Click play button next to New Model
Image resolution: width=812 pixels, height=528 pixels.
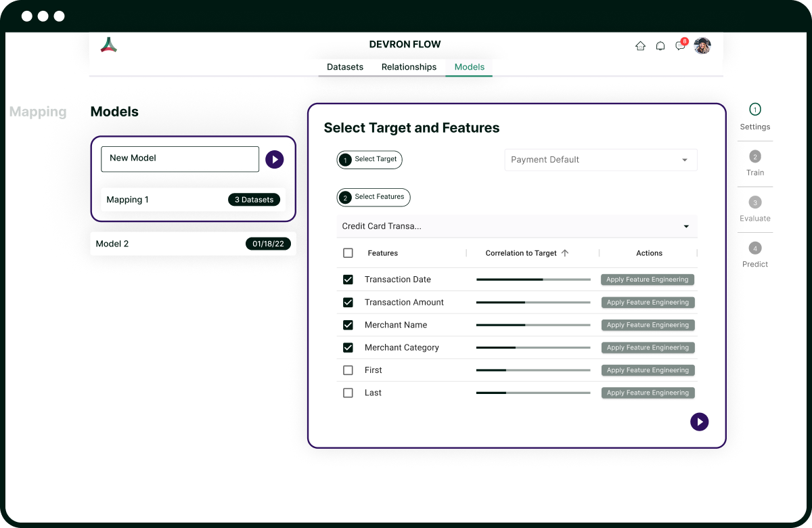coord(275,160)
